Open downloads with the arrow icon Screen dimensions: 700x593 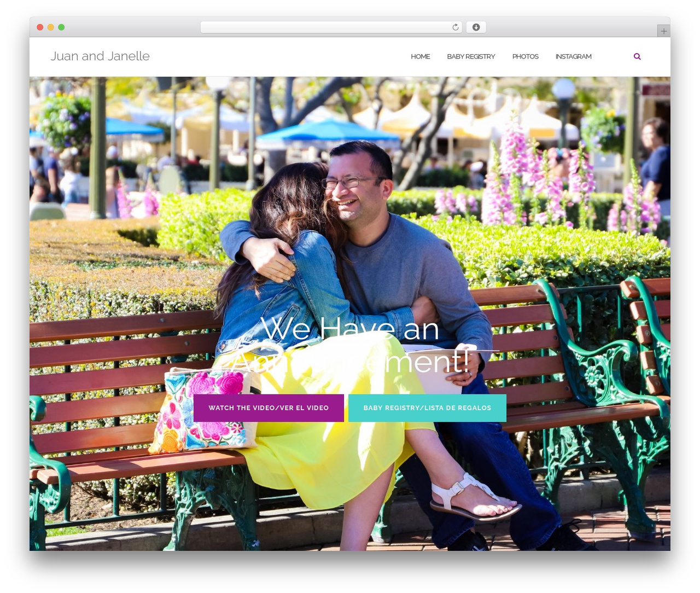click(476, 27)
